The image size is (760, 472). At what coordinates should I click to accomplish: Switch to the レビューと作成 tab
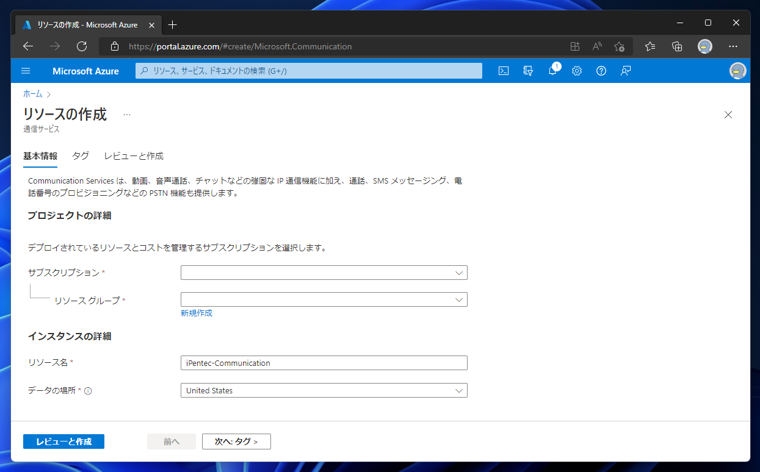tap(134, 156)
